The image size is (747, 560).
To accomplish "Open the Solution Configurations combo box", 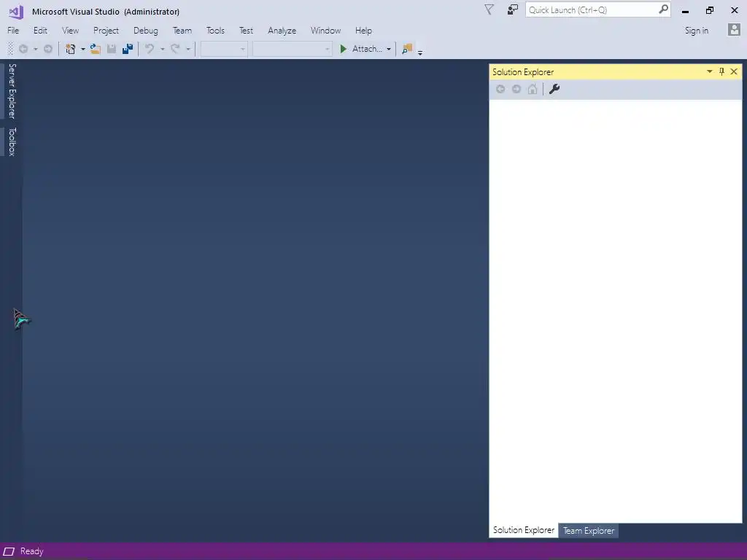I will coord(224,49).
